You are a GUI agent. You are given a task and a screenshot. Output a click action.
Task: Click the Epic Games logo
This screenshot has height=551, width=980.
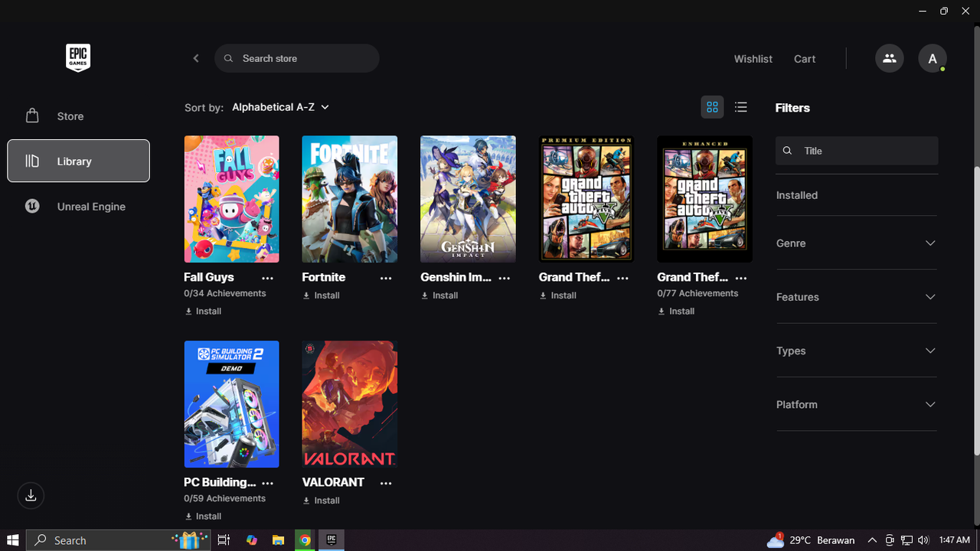click(78, 58)
